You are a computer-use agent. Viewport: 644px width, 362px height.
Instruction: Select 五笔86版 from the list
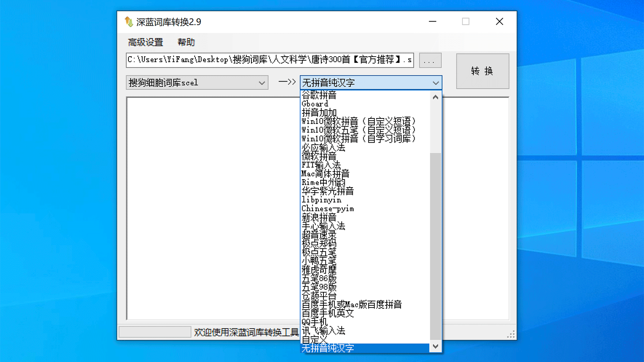[x=365, y=279]
